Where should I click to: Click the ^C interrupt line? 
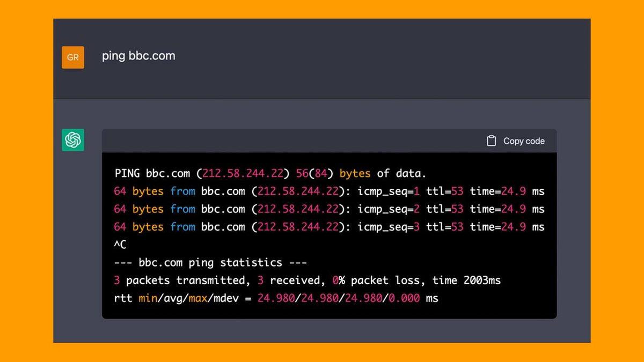pos(120,245)
